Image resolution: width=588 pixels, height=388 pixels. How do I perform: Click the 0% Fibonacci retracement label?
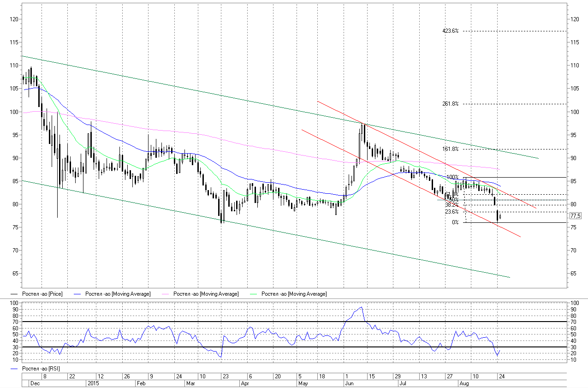tap(455, 222)
